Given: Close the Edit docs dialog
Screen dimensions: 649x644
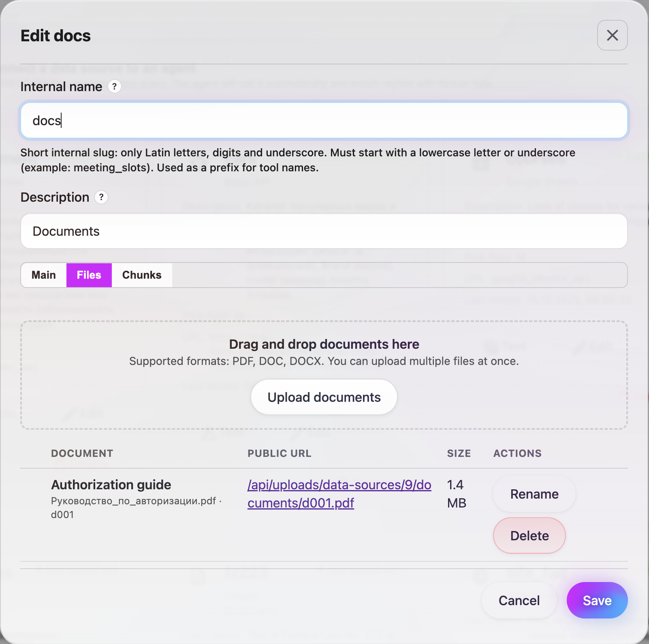Looking at the screenshot, I should tap(612, 36).
